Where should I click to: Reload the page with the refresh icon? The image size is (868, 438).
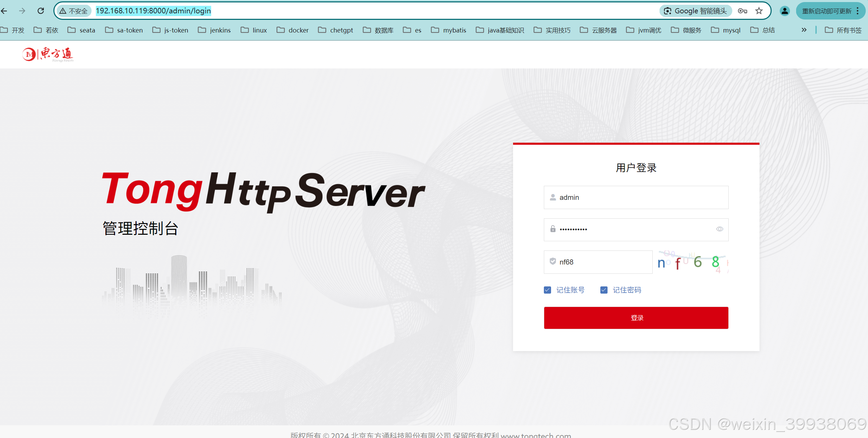pyautogui.click(x=41, y=11)
